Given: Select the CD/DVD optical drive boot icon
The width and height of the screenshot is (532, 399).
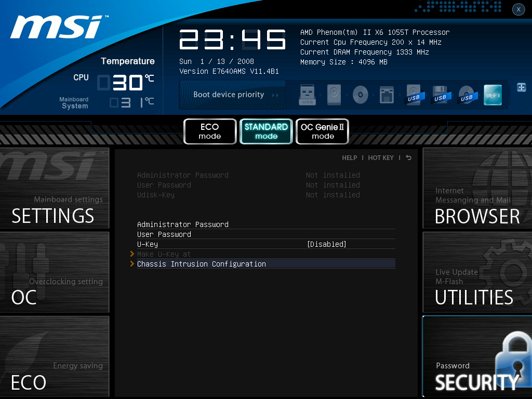Looking at the screenshot, I should coord(361,95).
